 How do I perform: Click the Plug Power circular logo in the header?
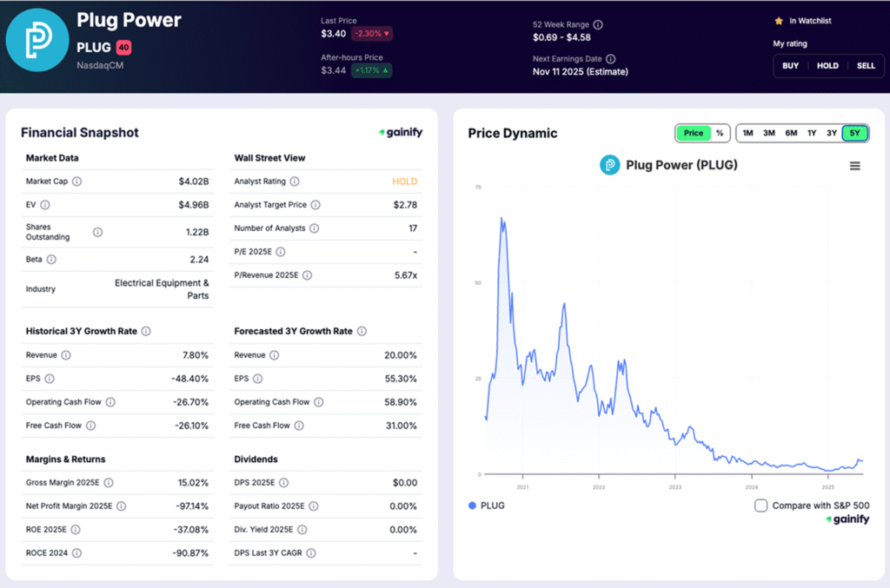click(x=36, y=39)
